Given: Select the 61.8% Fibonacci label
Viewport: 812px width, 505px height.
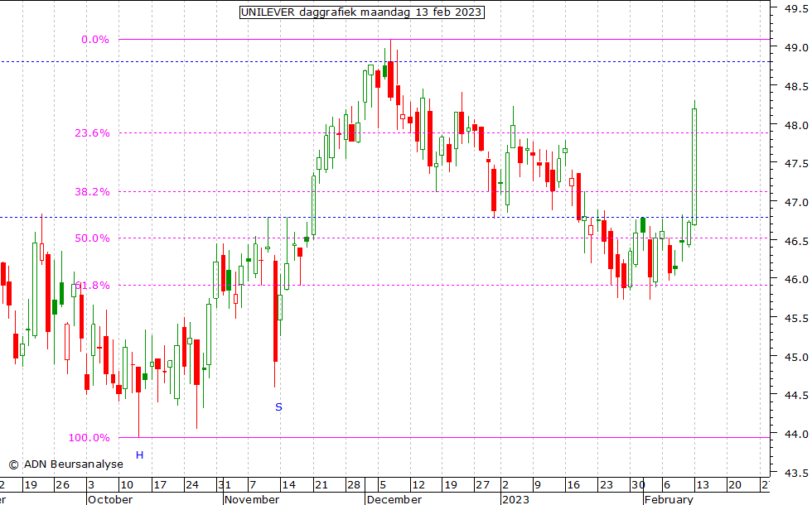Looking at the screenshot, I should (x=92, y=286).
